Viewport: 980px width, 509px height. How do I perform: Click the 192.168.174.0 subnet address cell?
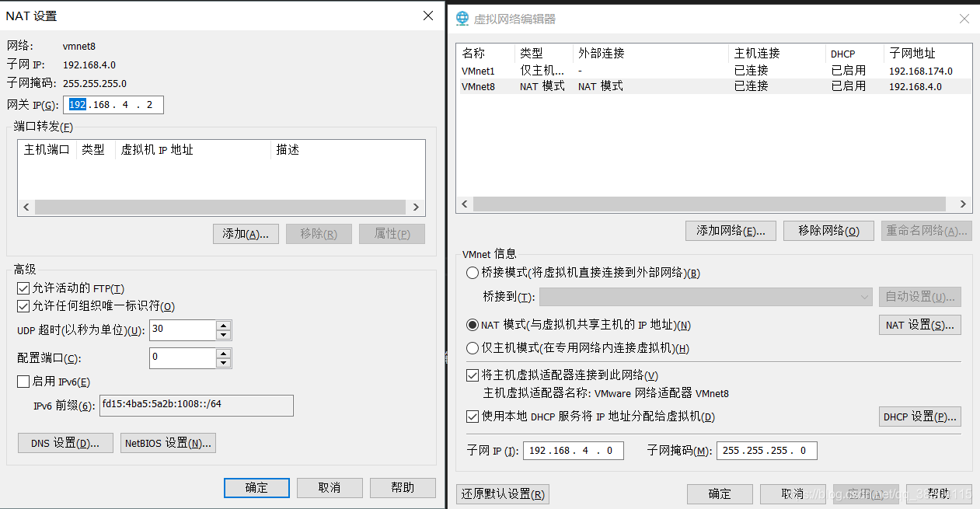pyautogui.click(x=920, y=71)
